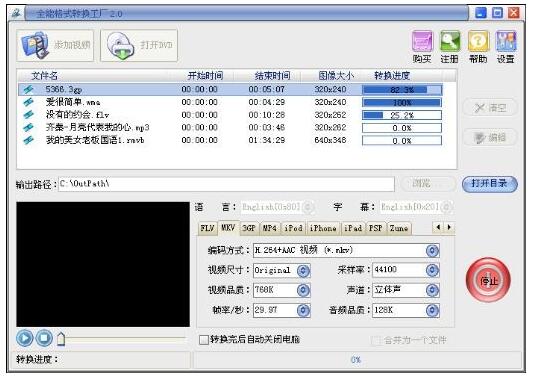Click the film icon beside 没有的约会.flv
The width and height of the screenshot is (547, 376).
point(28,115)
